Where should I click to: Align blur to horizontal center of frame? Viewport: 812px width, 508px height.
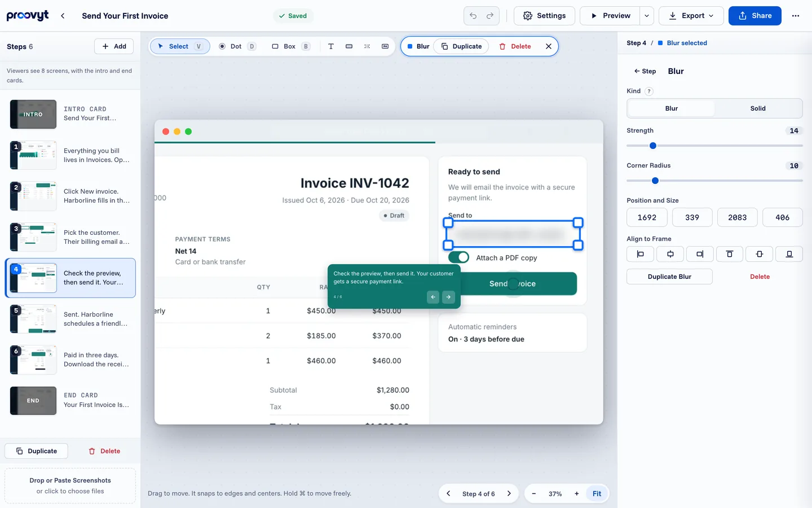click(670, 254)
